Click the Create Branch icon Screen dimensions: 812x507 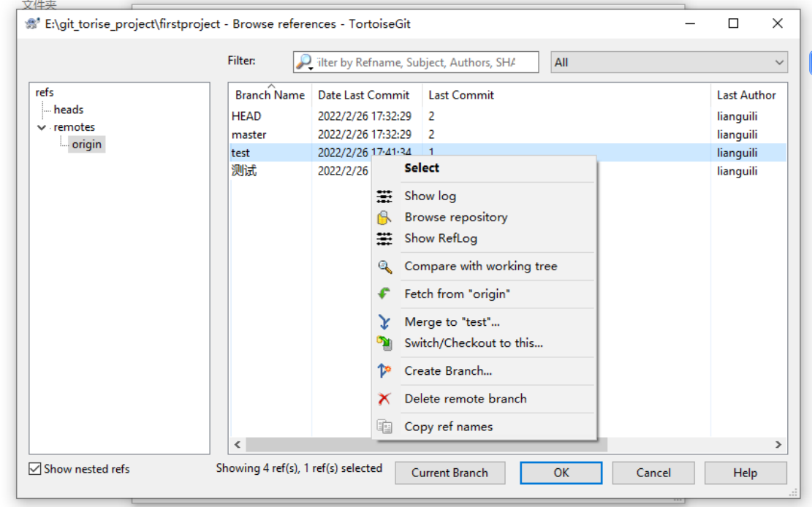[x=384, y=371]
